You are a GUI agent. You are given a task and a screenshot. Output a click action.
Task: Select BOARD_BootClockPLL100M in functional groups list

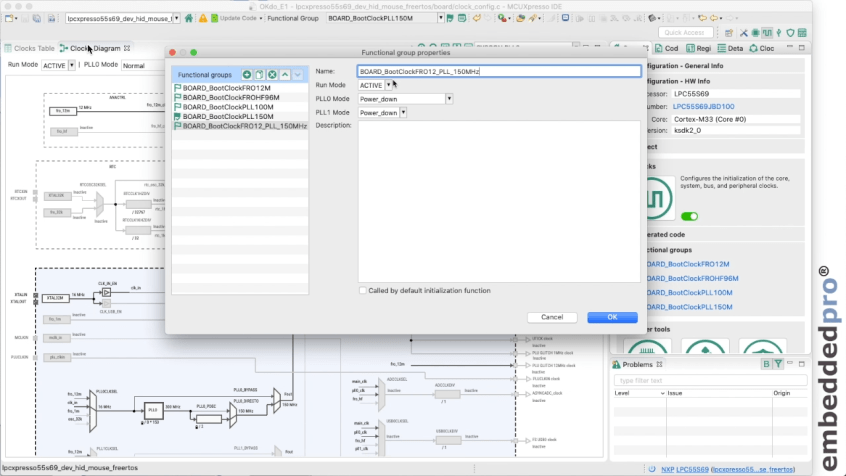228,107
